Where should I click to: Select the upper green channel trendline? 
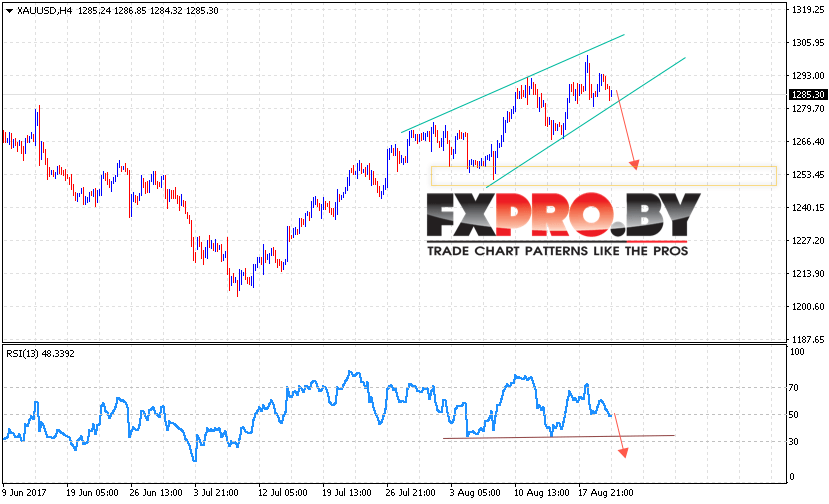(513, 83)
